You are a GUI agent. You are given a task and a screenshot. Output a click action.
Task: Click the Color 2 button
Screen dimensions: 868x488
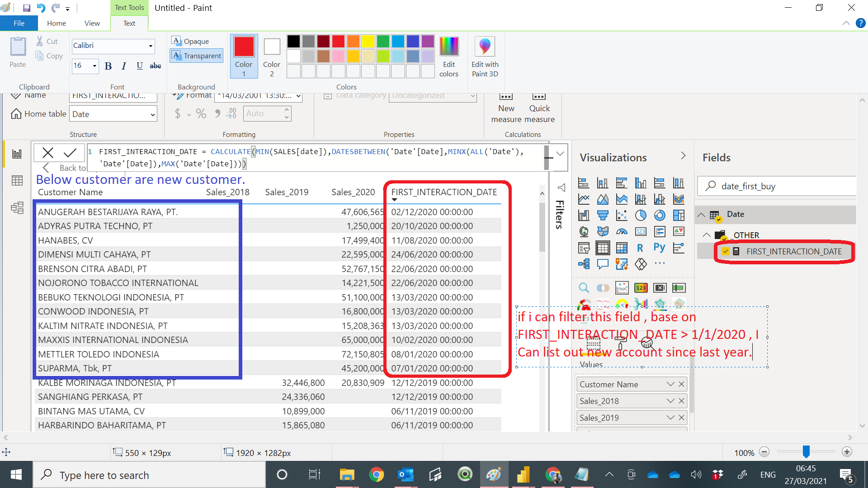point(272,56)
